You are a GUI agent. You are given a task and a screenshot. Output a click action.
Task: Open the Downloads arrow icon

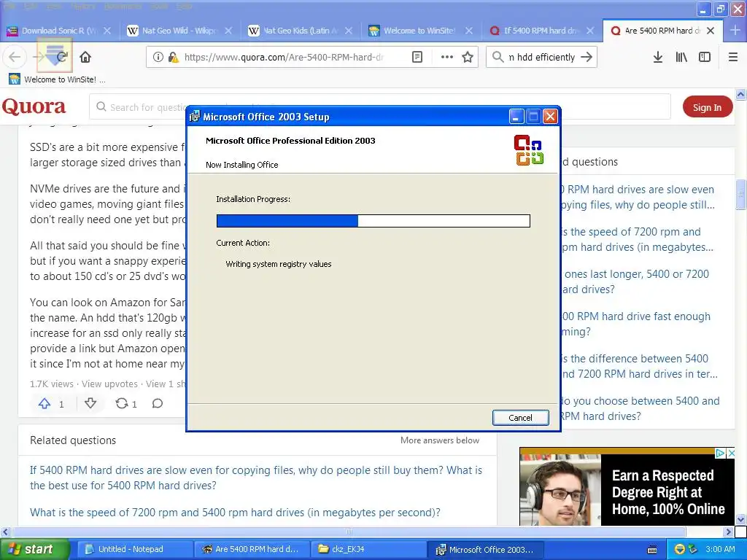pyautogui.click(x=658, y=57)
